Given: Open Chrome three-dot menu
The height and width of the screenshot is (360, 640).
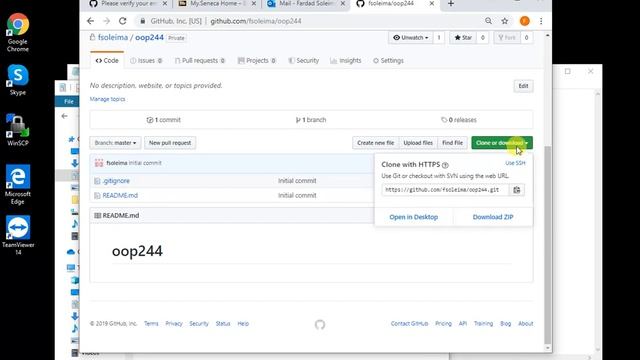Looking at the screenshot, I should coord(541,21).
